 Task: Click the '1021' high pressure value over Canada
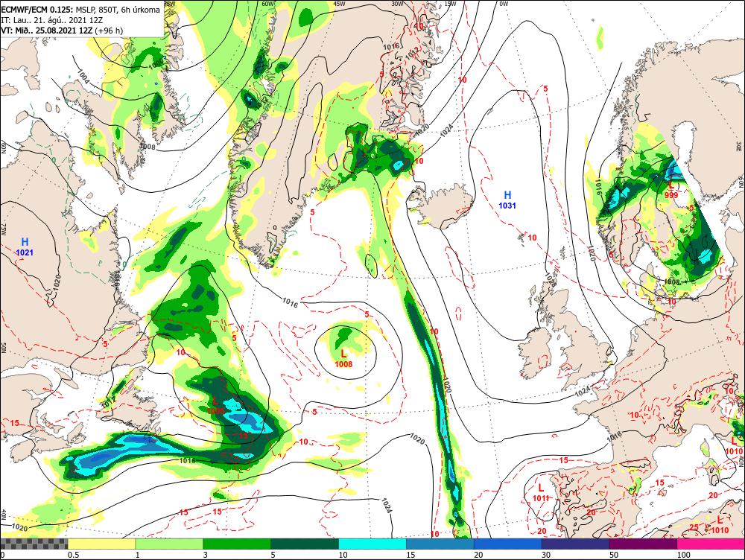click(25, 252)
